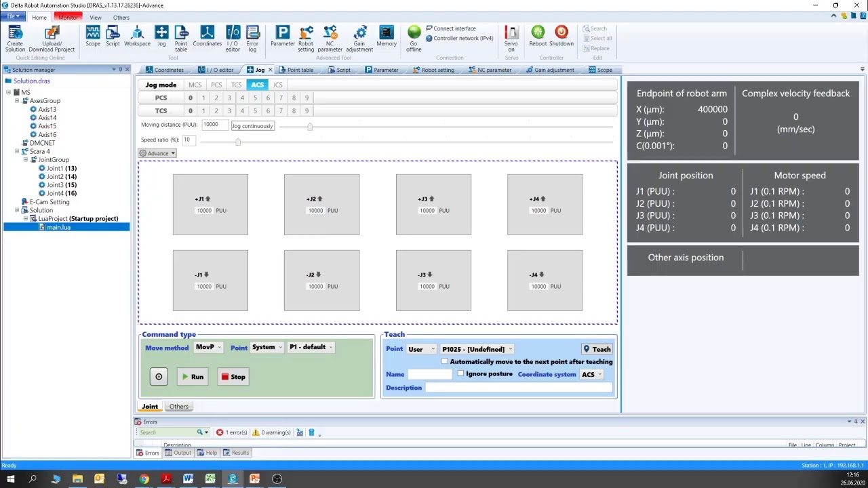868x488 pixels.
Task: Select PCS jog mode
Action: (216, 85)
